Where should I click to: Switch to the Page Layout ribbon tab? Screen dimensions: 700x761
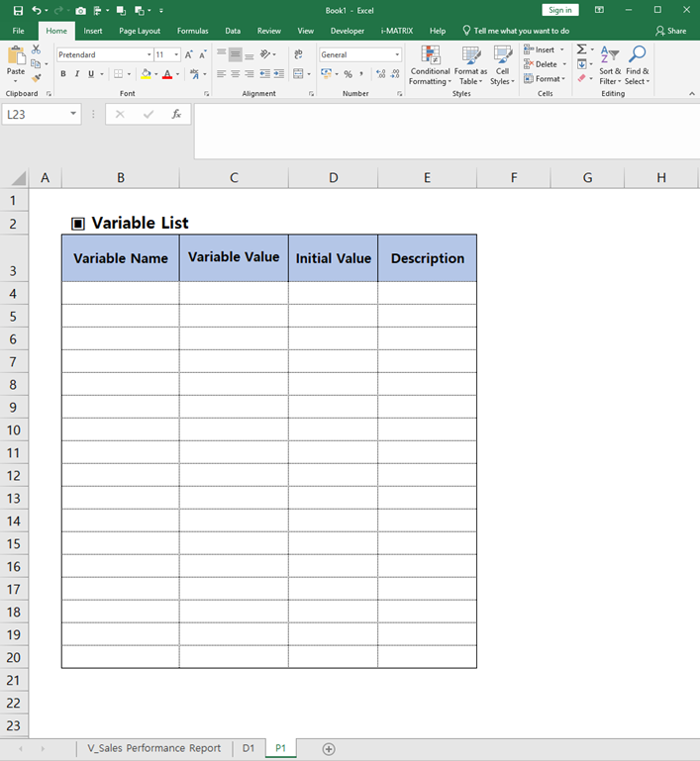click(x=140, y=31)
